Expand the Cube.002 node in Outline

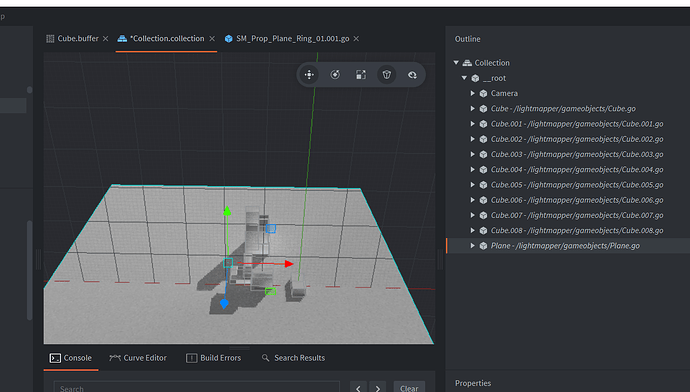click(x=473, y=139)
